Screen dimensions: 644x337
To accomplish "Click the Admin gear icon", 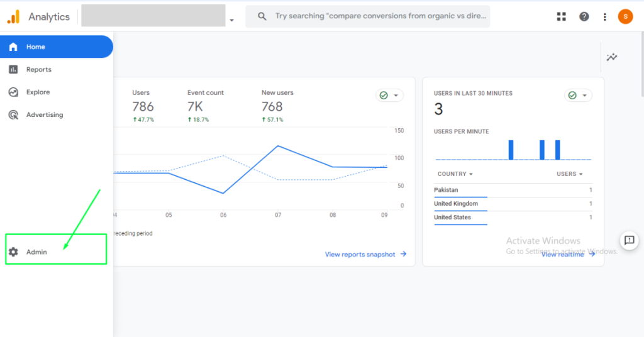I will [x=13, y=252].
